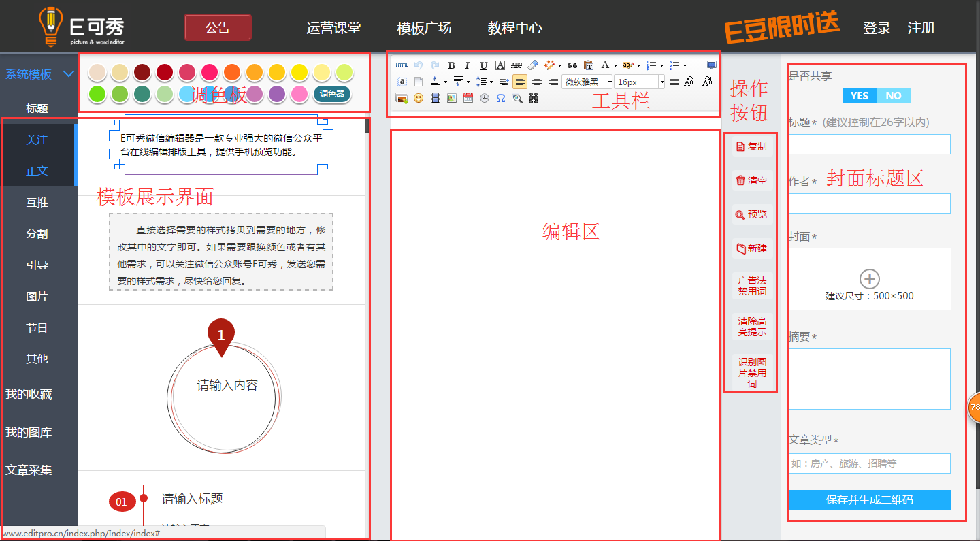980x541 pixels.
Task: Insert time with the clock icon
Action: coord(485,98)
